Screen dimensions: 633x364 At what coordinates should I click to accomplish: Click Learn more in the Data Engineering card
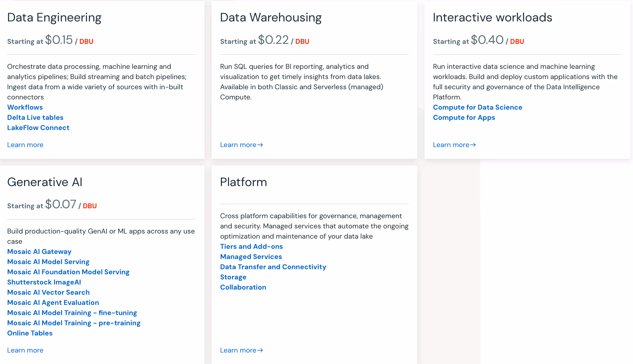point(25,145)
